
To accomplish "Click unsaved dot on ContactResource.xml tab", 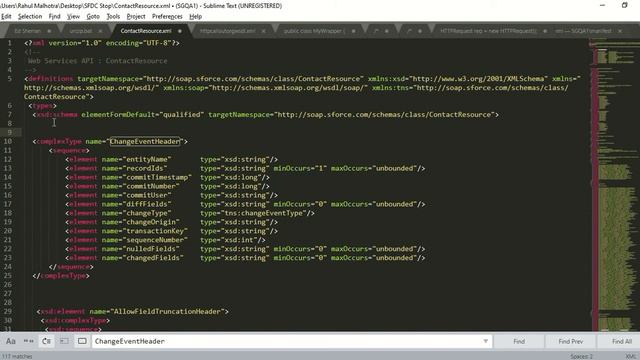I will [180, 31].
